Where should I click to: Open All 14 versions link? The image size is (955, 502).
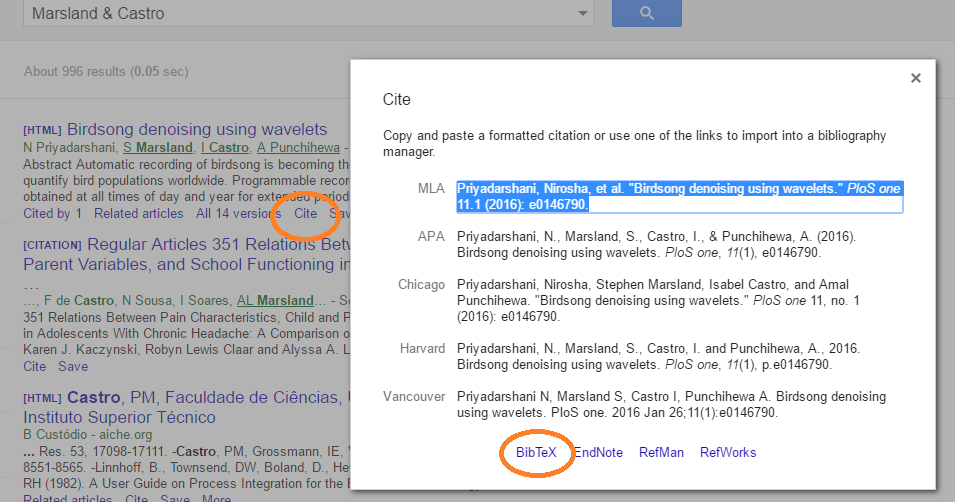(x=238, y=214)
